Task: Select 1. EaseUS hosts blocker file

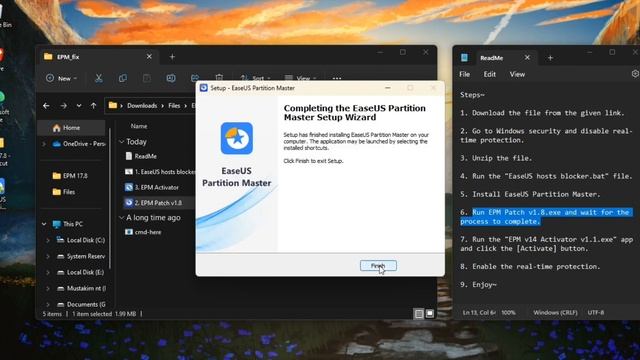Action: point(160,172)
